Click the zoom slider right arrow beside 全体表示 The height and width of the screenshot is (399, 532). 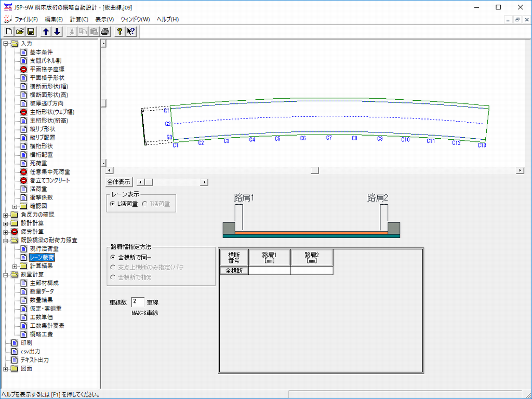(x=205, y=182)
